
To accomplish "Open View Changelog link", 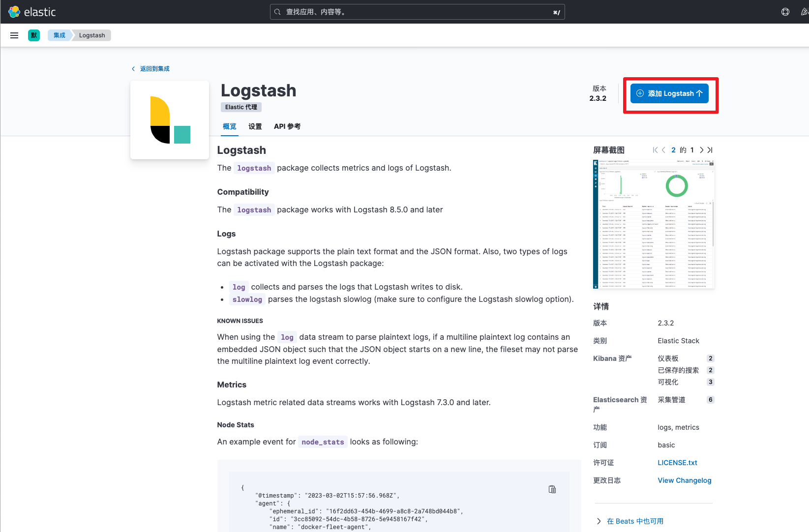I will tap(685, 480).
